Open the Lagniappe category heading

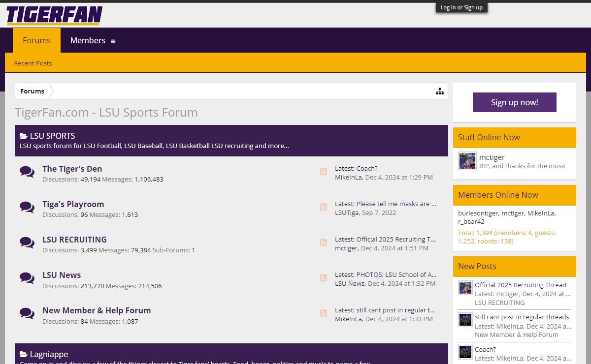point(49,354)
